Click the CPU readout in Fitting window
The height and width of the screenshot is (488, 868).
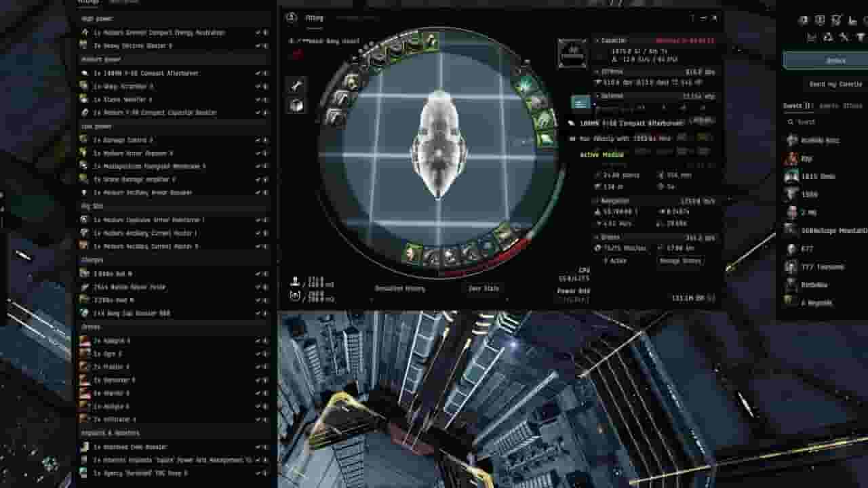tap(574, 274)
